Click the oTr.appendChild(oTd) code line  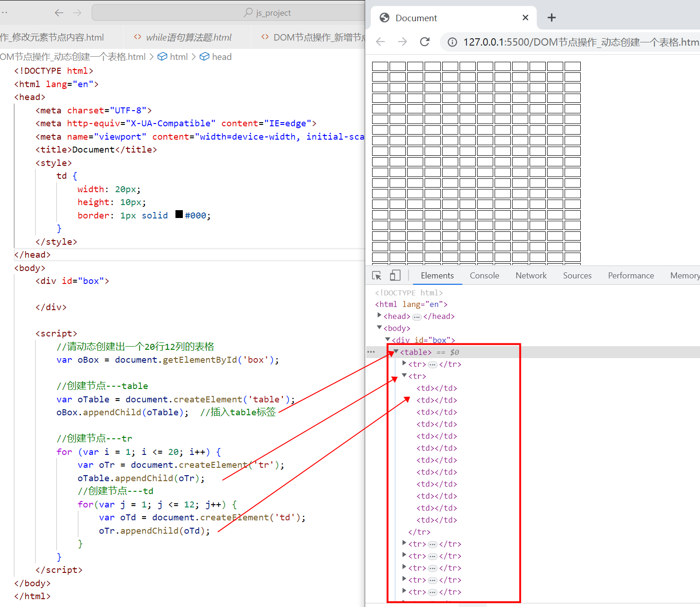pos(154,530)
